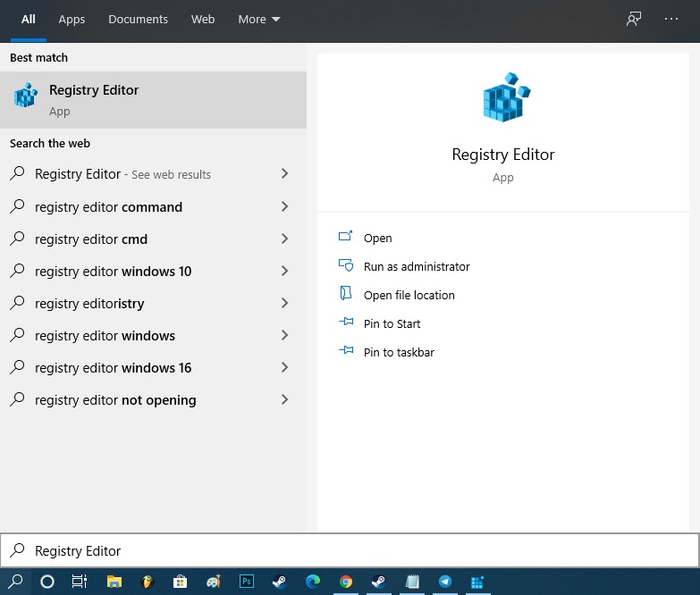The height and width of the screenshot is (595, 700).
Task: Expand arrow for registry editor command
Action: [285, 206]
